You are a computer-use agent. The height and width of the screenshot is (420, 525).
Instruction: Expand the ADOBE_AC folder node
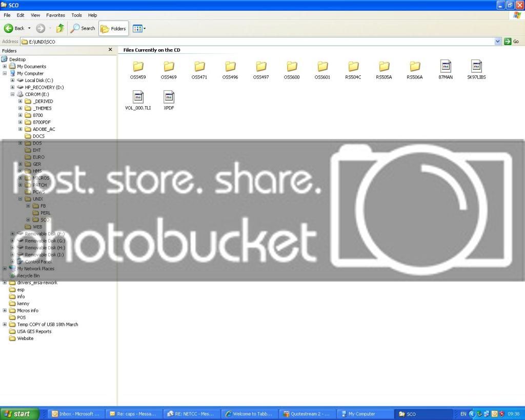(20, 129)
